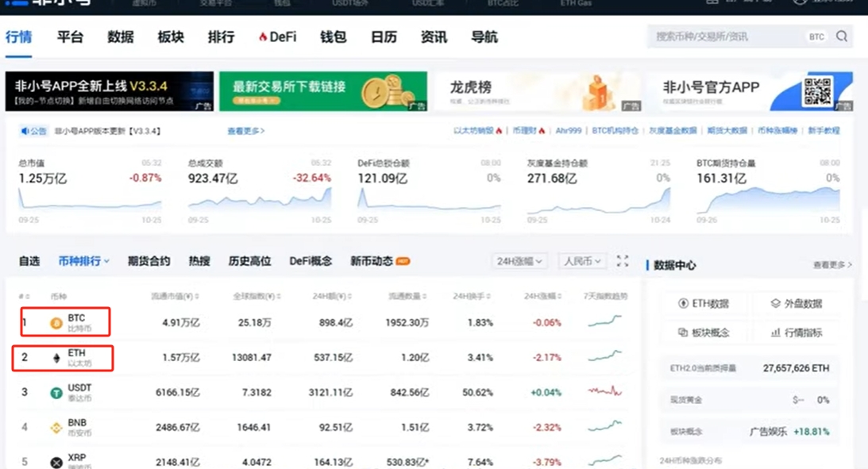The image size is (868, 469).
Task: Open the 灰度基金数据 link
Action: 673,130
